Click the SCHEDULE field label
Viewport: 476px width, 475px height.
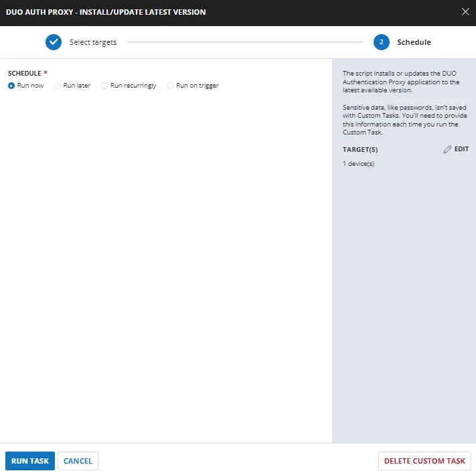pyautogui.click(x=25, y=73)
